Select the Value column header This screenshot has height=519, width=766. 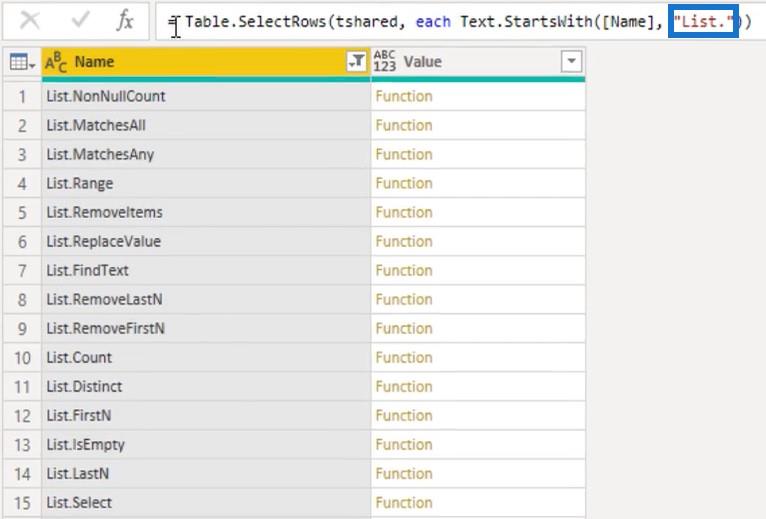point(478,62)
